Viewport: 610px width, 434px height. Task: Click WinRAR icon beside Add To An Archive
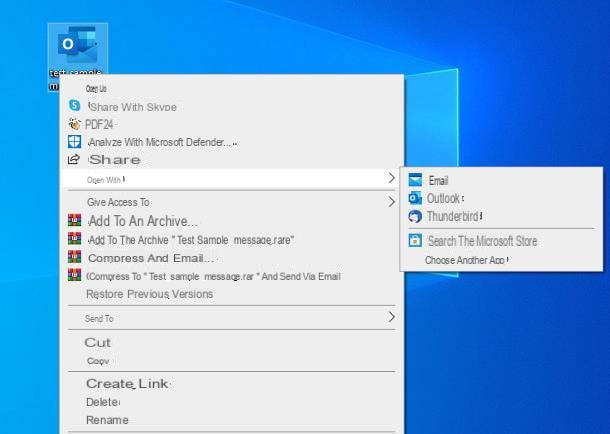(75, 220)
